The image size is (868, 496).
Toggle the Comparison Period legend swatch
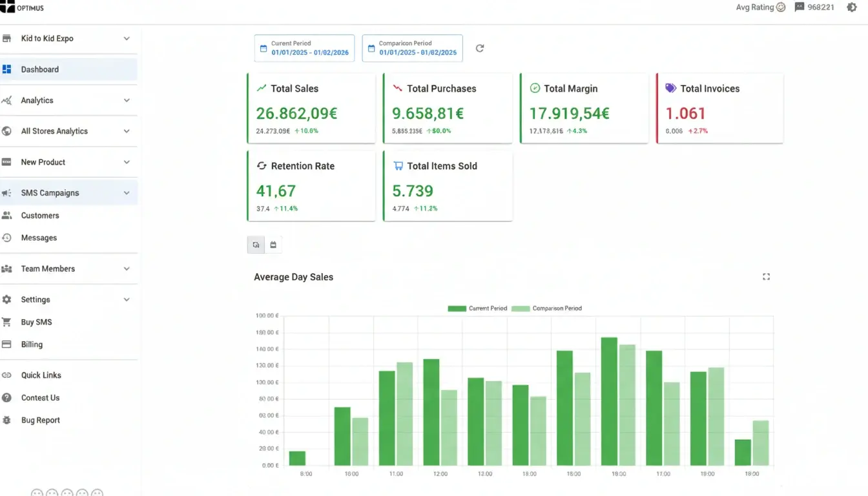pos(521,309)
